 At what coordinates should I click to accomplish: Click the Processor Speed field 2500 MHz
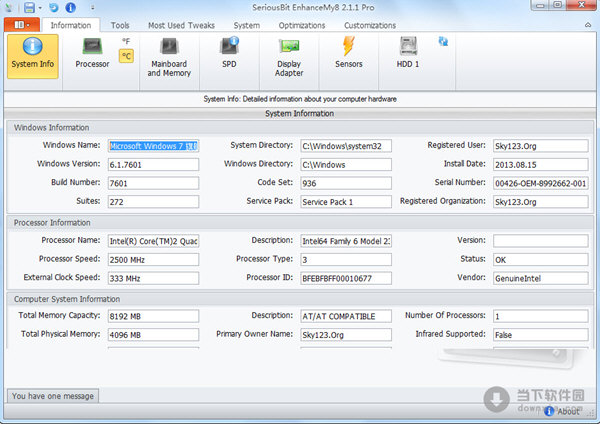point(153,259)
